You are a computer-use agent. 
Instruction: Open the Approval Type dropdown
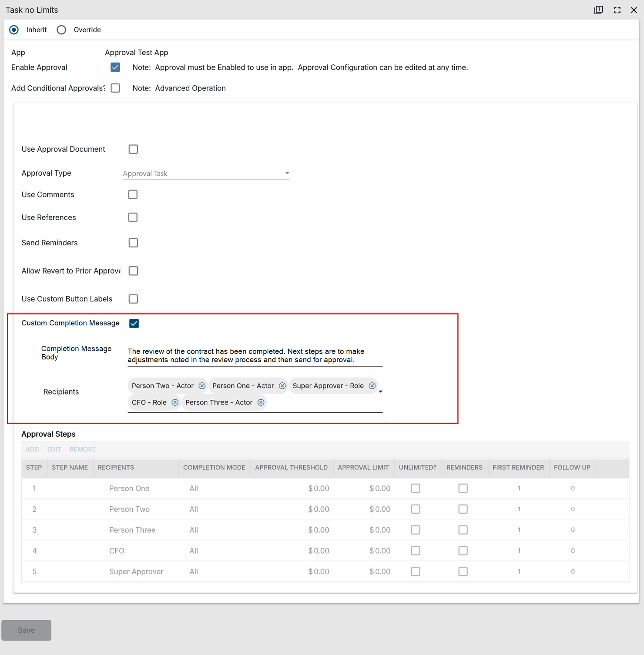[x=206, y=174]
